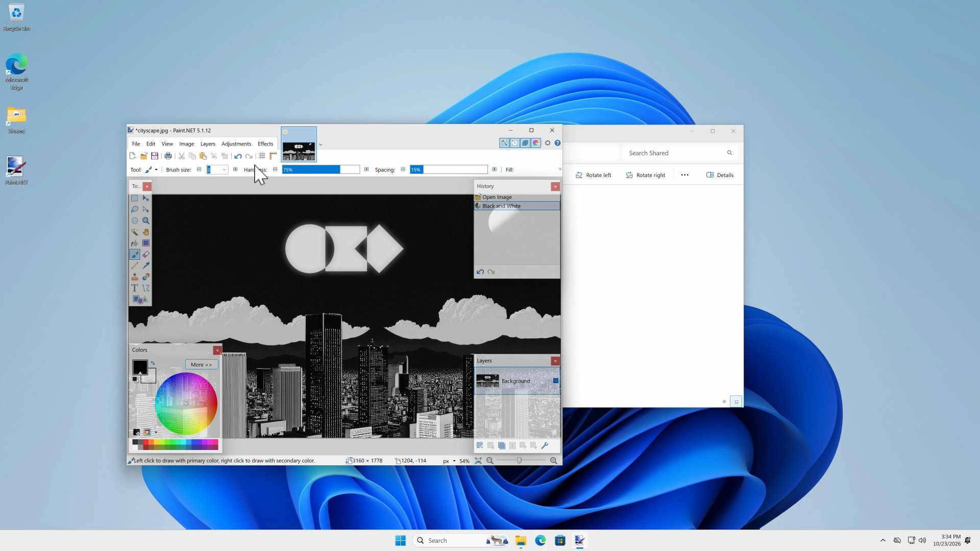Expand the image list chevron

coord(321,144)
